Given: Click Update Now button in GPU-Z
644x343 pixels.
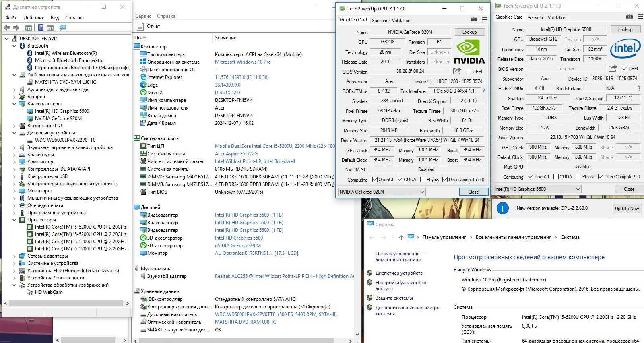Looking at the screenshot, I should click(x=627, y=208).
